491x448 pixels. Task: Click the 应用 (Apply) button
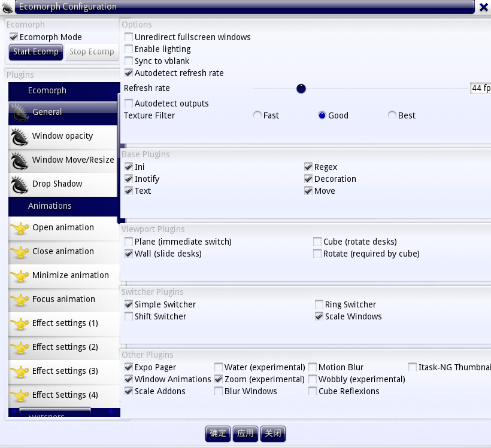[245, 434]
